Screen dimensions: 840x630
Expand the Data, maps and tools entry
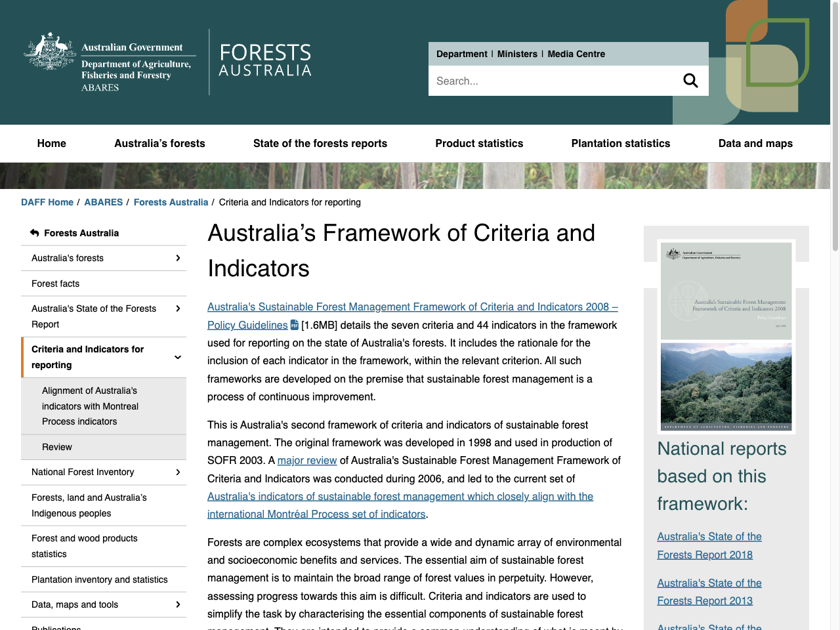[x=177, y=604]
